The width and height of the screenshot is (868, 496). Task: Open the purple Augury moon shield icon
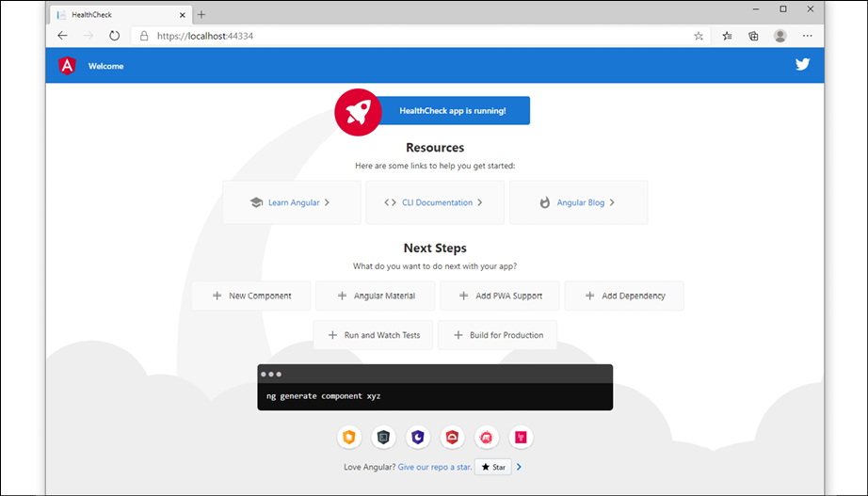[x=418, y=438]
